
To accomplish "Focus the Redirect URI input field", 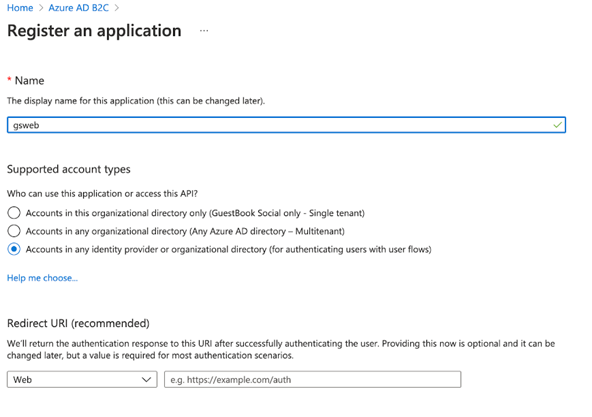I will pyautogui.click(x=313, y=379).
